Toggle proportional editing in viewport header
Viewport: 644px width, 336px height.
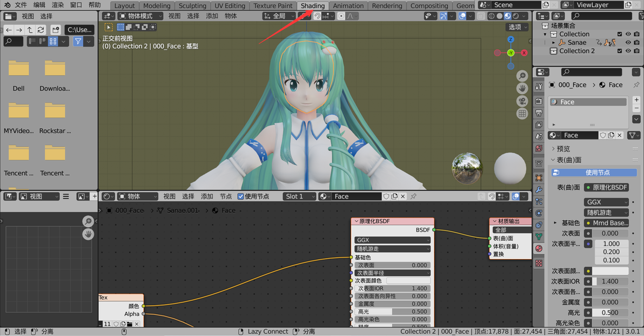[341, 16]
